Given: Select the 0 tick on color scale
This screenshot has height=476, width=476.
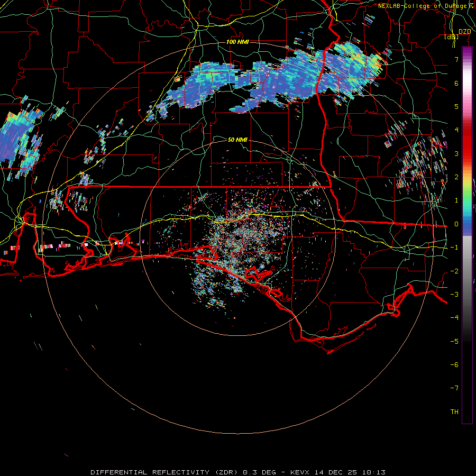Looking at the screenshot, I should click(x=456, y=224).
